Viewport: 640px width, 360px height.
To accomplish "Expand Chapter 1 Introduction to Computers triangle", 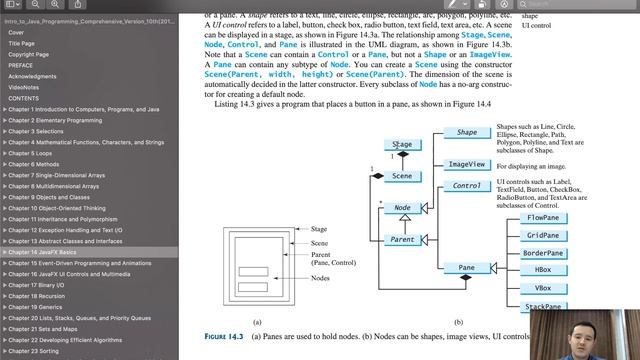I will [x=4, y=109].
